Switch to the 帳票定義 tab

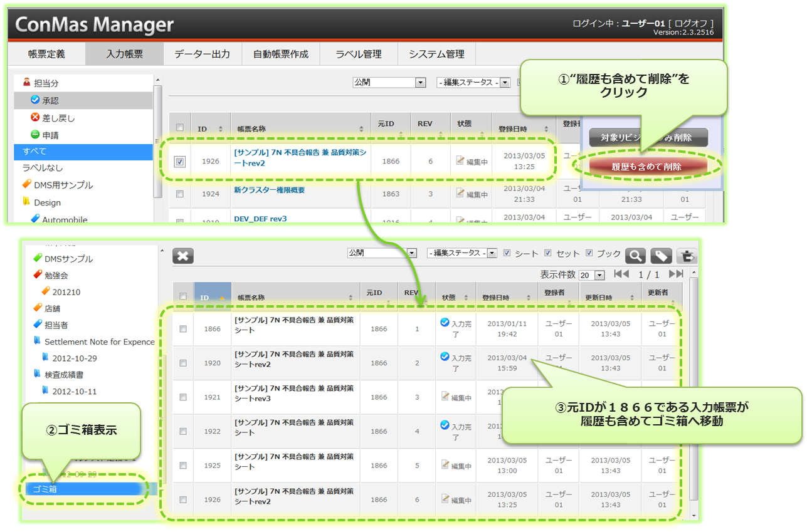coord(46,54)
